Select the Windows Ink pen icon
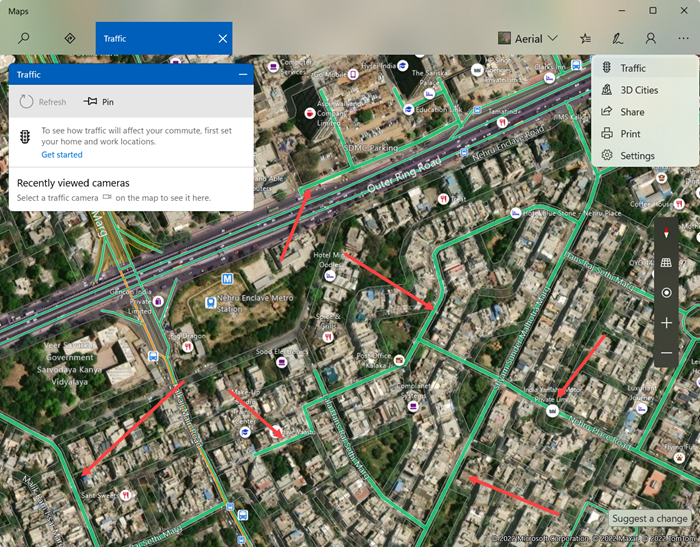Image resolution: width=700 pixels, height=547 pixels. (x=618, y=39)
